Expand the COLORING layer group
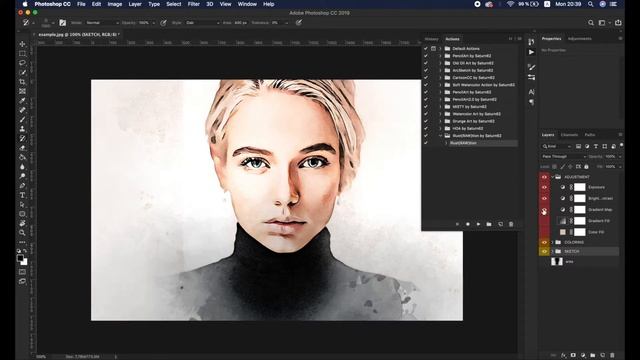Screen dimensions: 640x360 [x=552, y=242]
